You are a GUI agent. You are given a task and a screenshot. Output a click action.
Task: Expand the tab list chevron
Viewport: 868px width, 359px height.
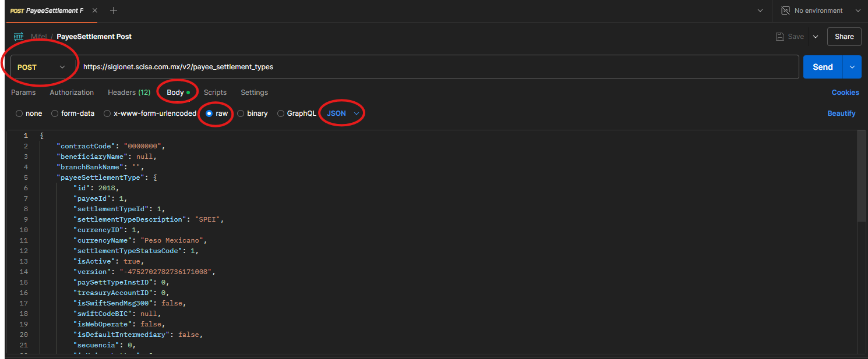760,10
